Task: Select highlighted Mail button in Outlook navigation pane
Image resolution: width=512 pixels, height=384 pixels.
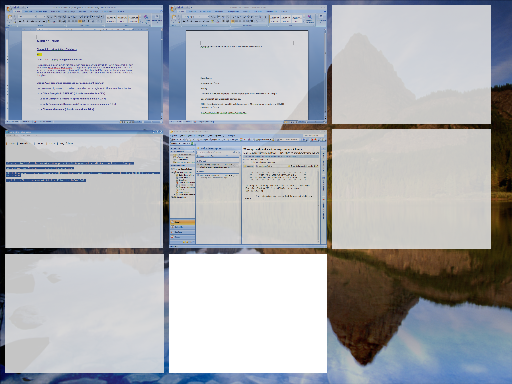Action: [182, 222]
